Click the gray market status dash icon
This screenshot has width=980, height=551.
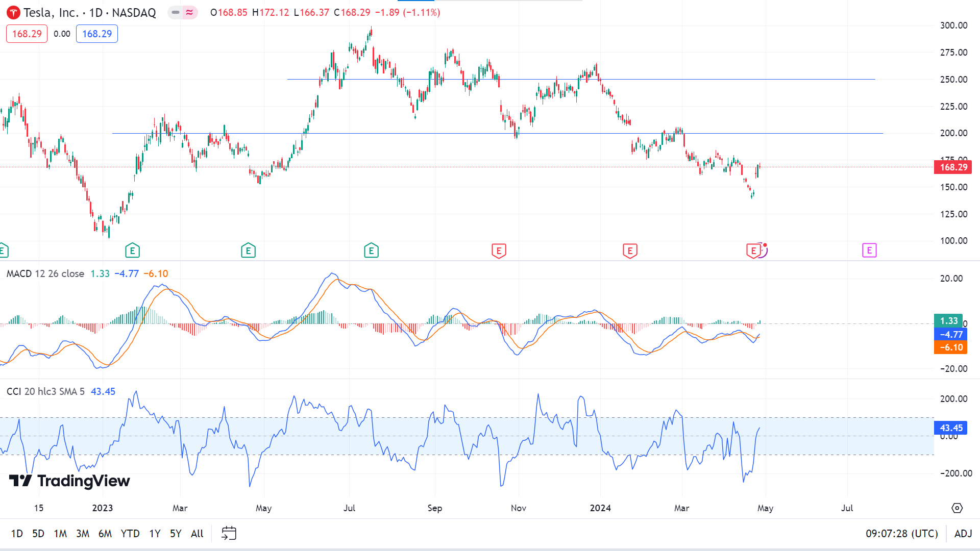[x=176, y=12]
